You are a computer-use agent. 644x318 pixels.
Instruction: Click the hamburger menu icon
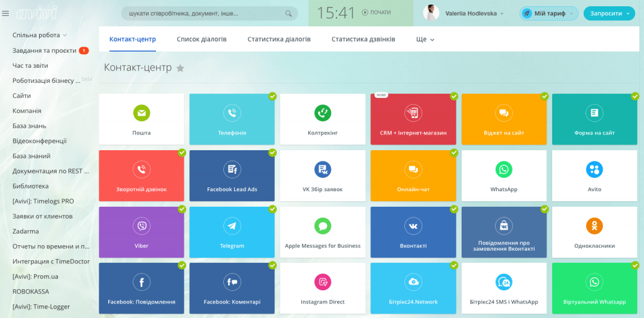coord(5,13)
